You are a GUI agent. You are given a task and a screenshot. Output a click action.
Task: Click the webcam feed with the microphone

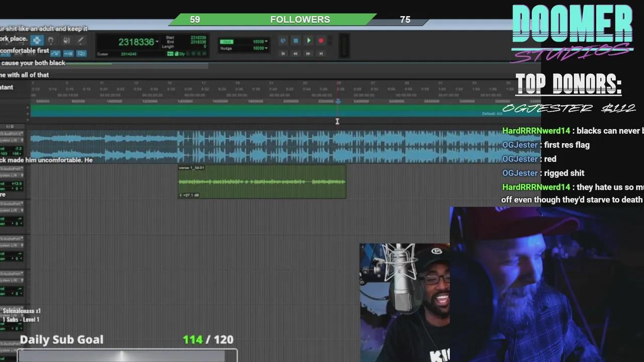tap(405, 303)
